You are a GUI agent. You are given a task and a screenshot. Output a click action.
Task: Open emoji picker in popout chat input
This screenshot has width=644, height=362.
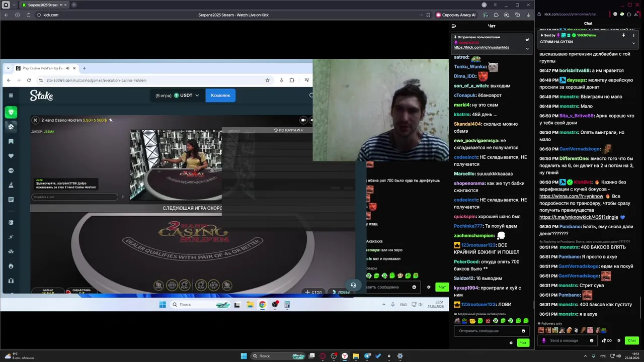click(x=592, y=340)
